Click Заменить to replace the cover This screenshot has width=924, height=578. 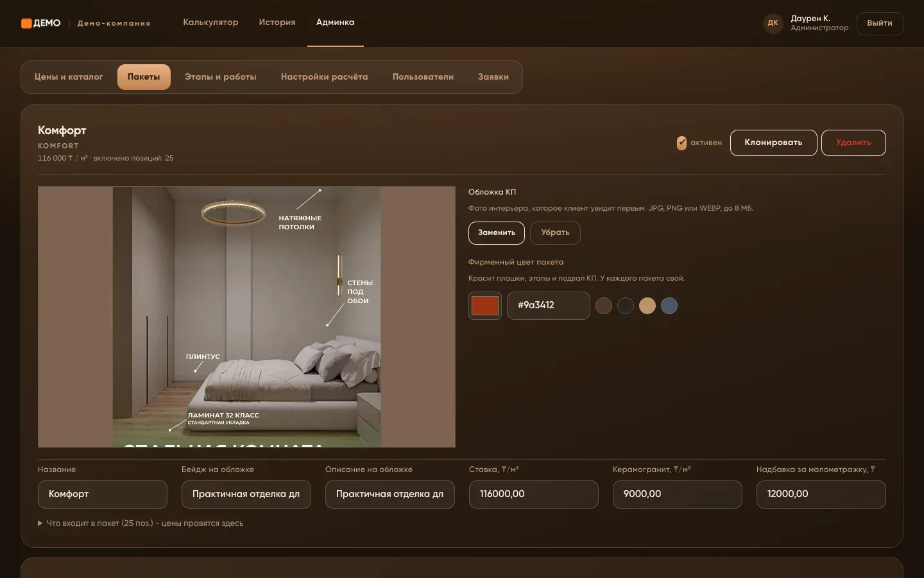coord(497,233)
